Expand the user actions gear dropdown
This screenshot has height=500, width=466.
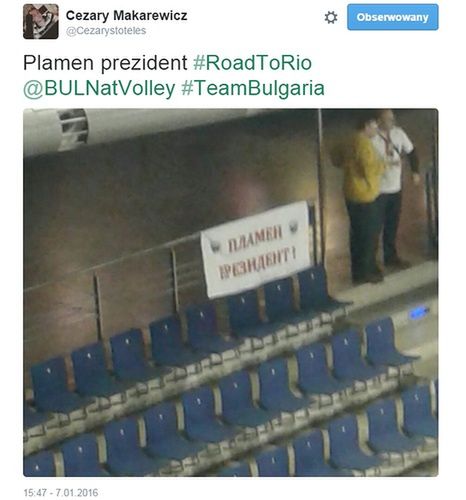[331, 17]
